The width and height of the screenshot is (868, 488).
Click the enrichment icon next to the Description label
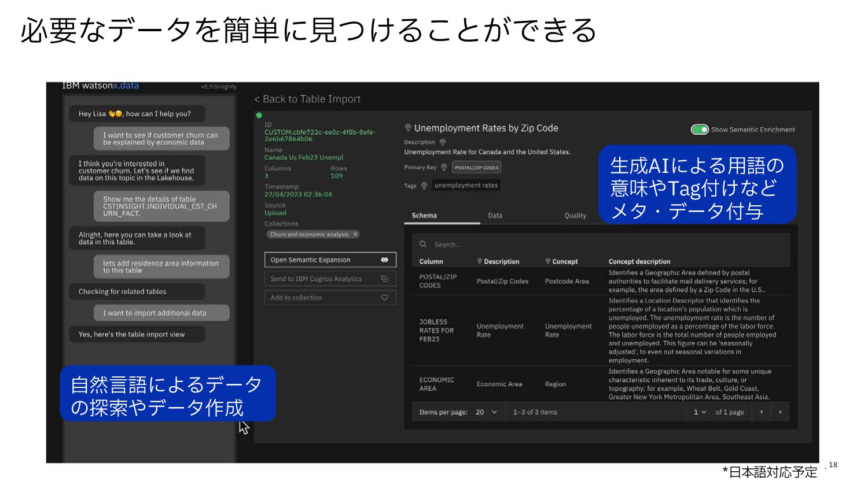click(x=443, y=142)
